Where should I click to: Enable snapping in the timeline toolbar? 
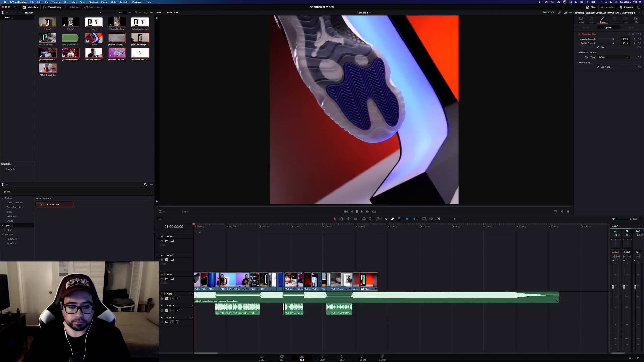386,219
